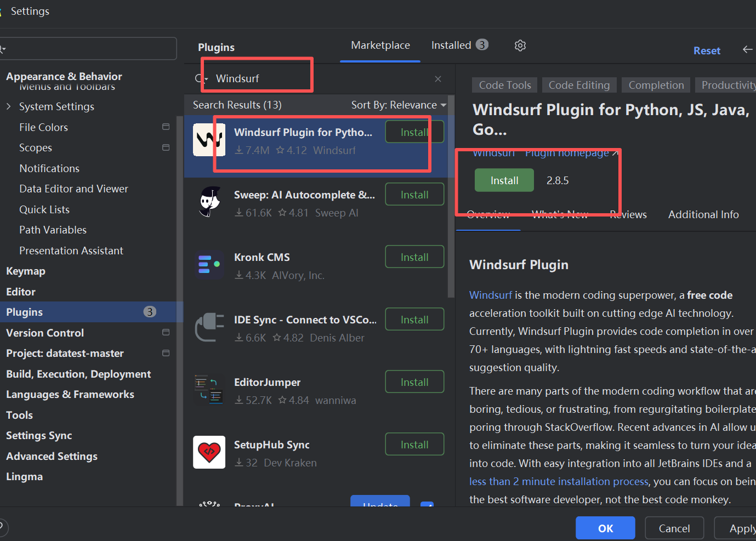The image size is (756, 541).
Task: Switch to the Marketplace tab
Action: pyautogui.click(x=380, y=45)
